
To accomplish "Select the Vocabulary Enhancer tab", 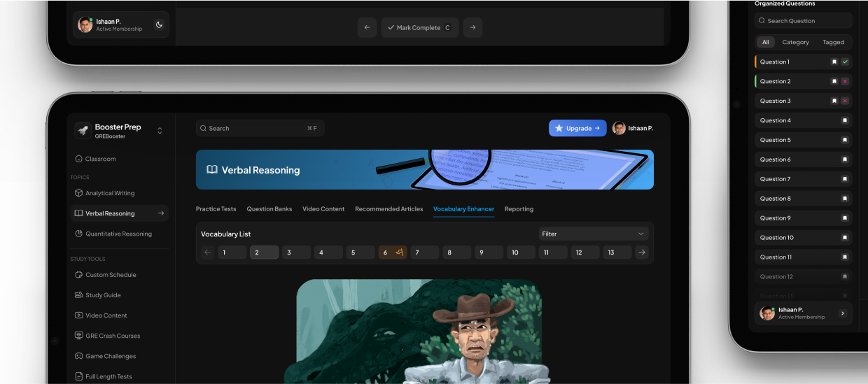I will 463,209.
